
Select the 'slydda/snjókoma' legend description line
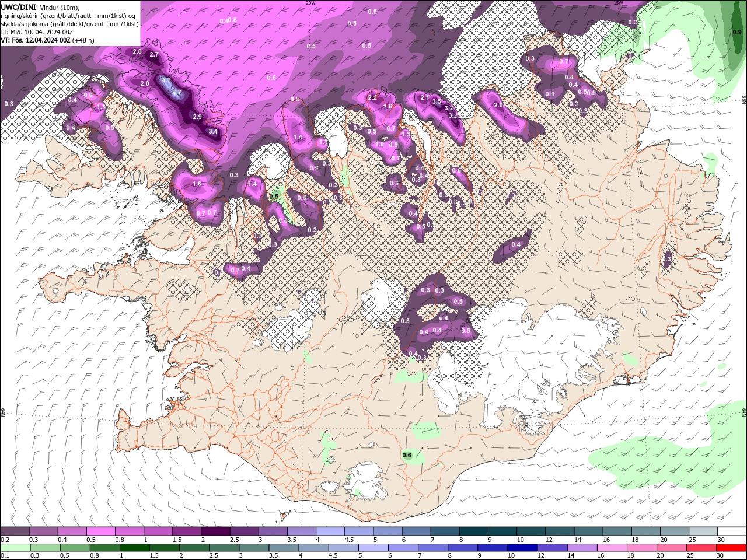[69, 23]
